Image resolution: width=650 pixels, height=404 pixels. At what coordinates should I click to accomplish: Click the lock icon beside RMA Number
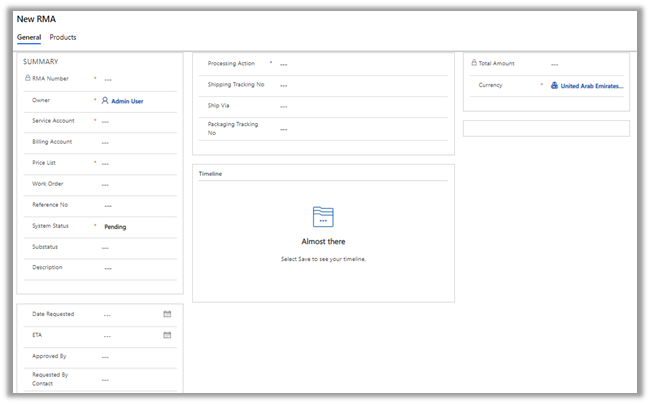[26, 78]
